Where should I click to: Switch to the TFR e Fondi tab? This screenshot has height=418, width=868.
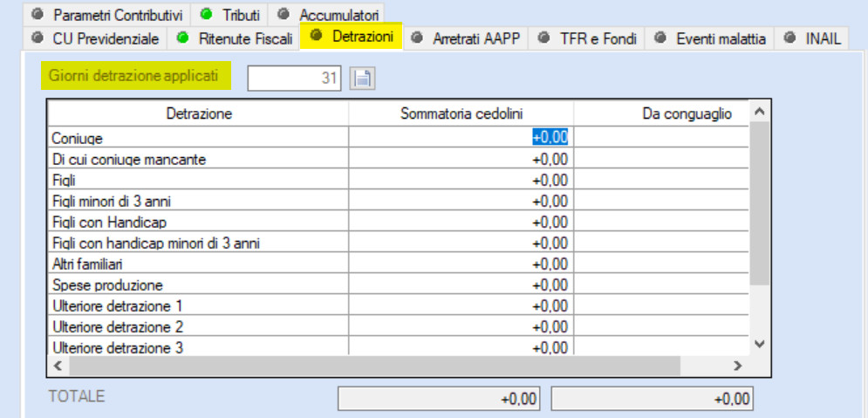[x=586, y=38]
